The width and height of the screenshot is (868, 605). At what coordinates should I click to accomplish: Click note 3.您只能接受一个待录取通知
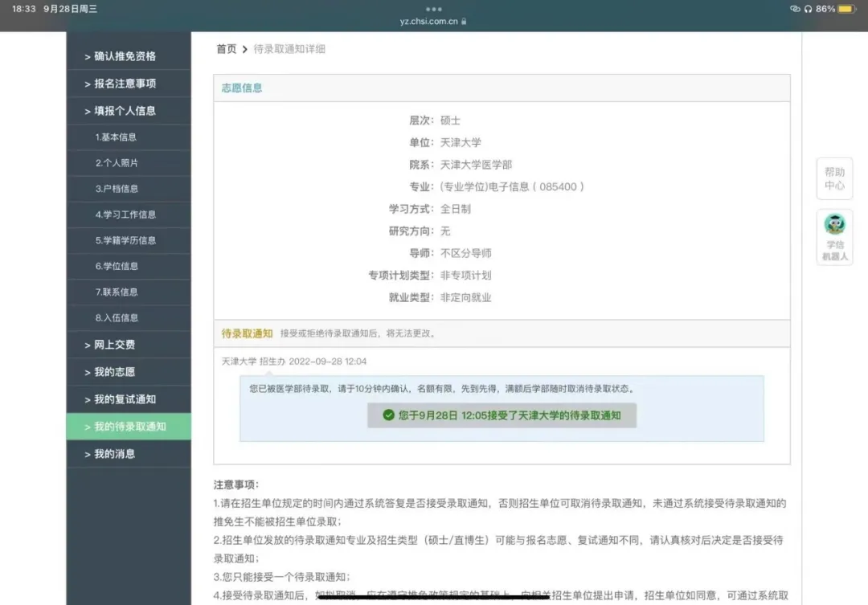[282, 577]
